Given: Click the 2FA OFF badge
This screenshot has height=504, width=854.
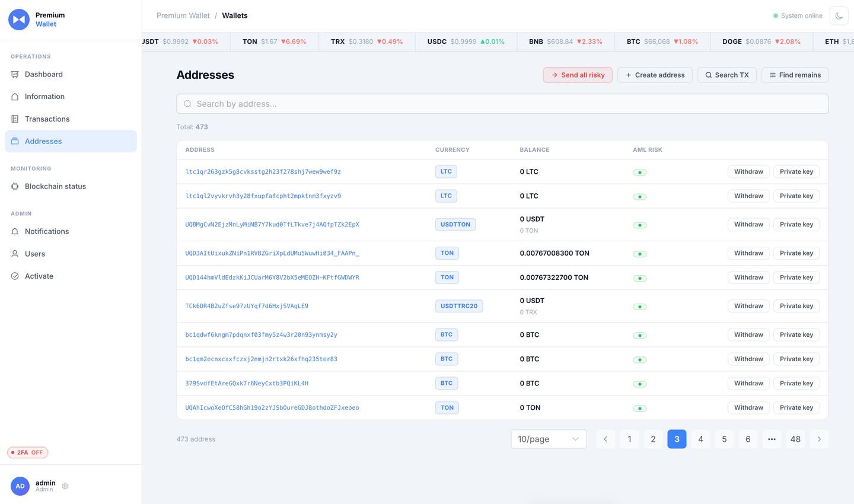Looking at the screenshot, I should pyautogui.click(x=28, y=452).
